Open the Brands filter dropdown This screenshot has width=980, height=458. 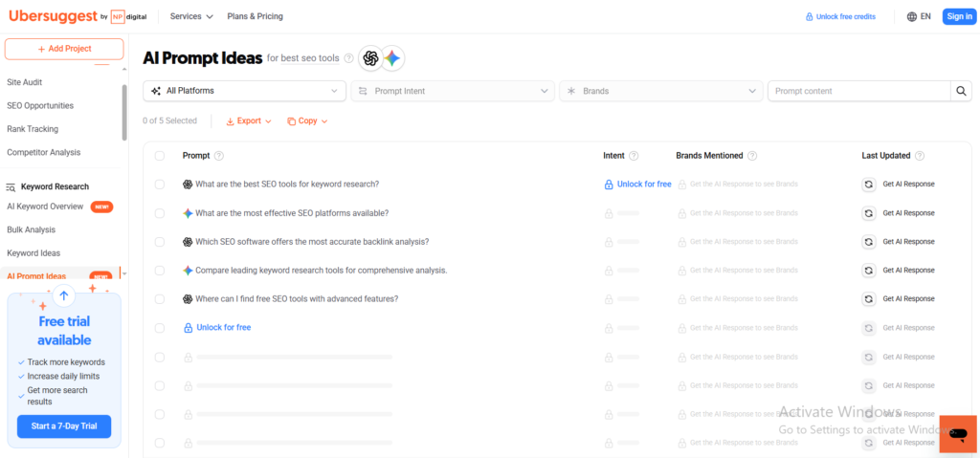660,91
